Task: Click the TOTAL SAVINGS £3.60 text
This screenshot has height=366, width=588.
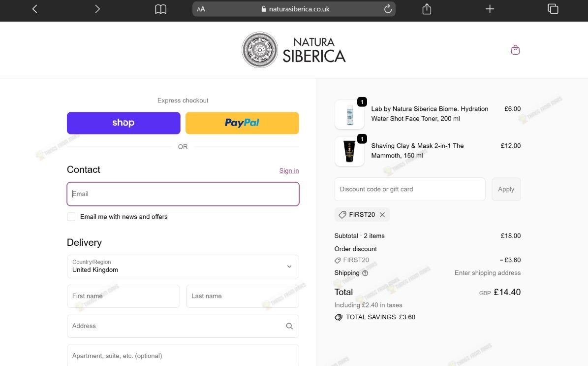Action: point(380,317)
